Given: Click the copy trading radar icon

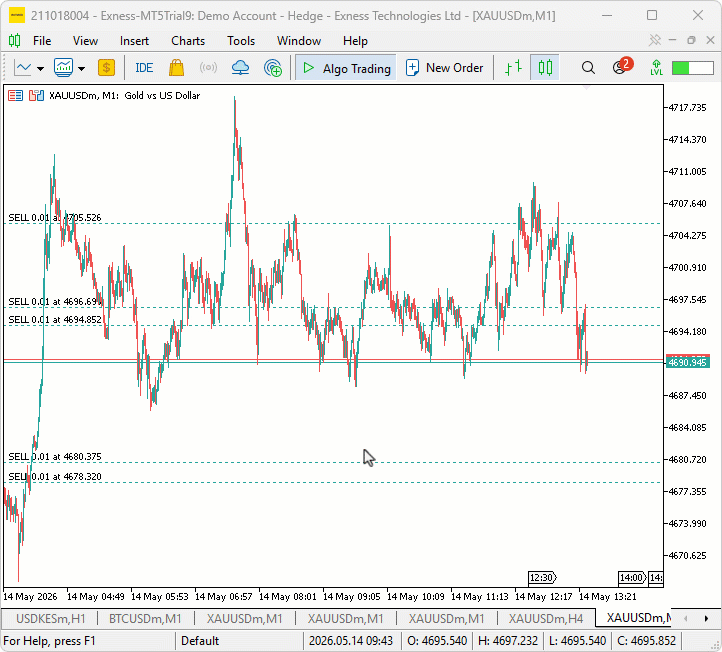Looking at the screenshot, I should pos(273,68).
